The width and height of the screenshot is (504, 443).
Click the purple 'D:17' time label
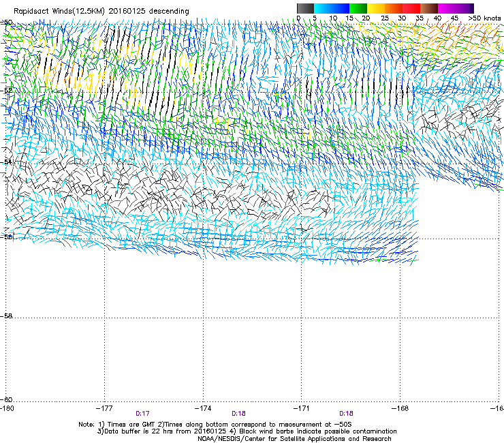pos(142,414)
